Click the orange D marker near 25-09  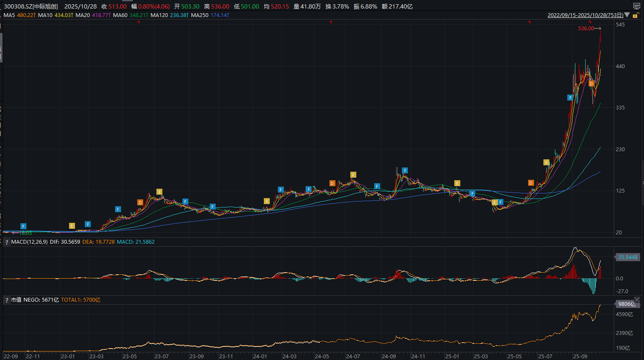coord(591,84)
